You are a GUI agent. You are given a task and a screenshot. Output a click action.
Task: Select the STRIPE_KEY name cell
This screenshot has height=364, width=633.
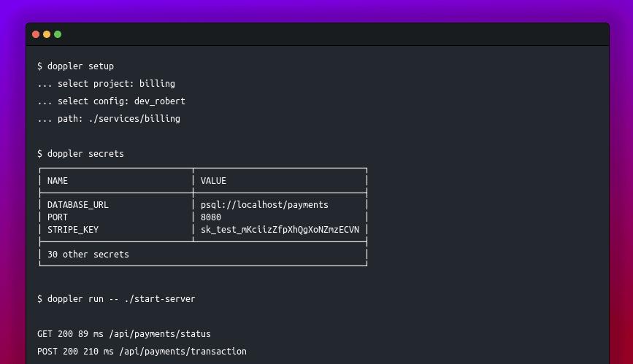pos(73,230)
